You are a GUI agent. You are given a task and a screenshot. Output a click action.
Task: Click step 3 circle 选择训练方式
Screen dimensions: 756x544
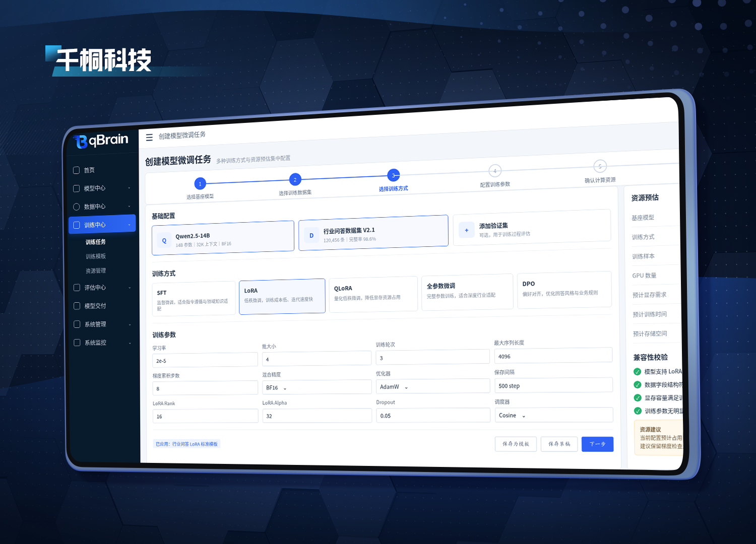coord(394,175)
